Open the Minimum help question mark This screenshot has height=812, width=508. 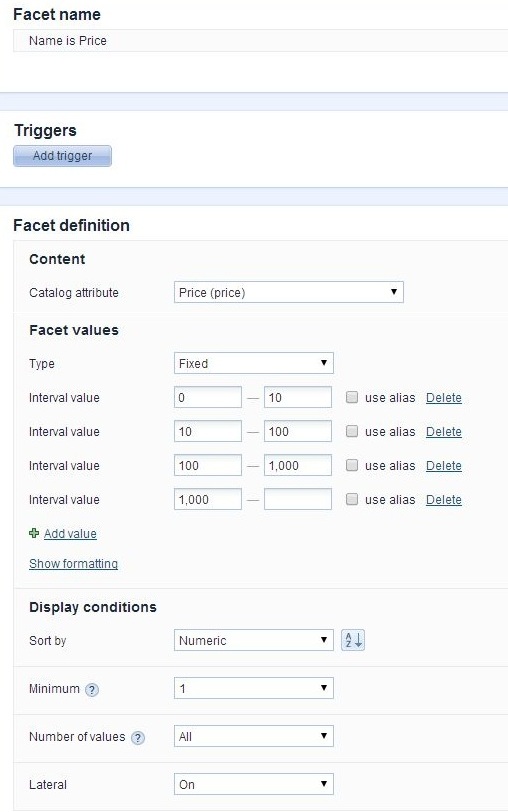tap(92, 690)
